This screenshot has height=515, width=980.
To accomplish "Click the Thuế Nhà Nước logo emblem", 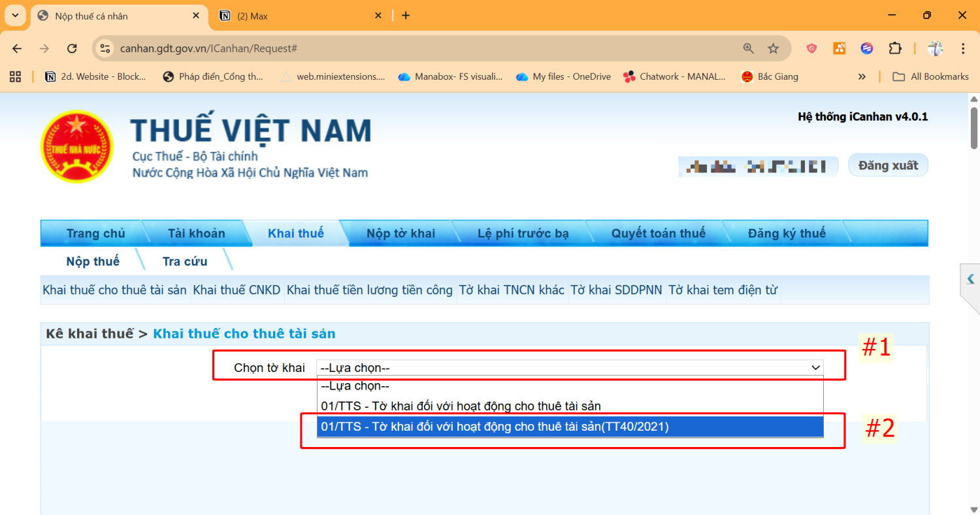I will pos(76,146).
